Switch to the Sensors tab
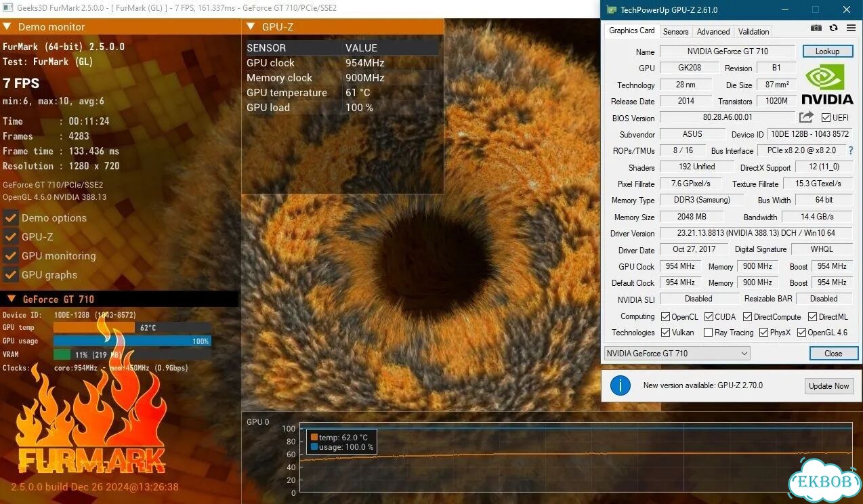Image resolution: width=863 pixels, height=504 pixels. point(675,32)
